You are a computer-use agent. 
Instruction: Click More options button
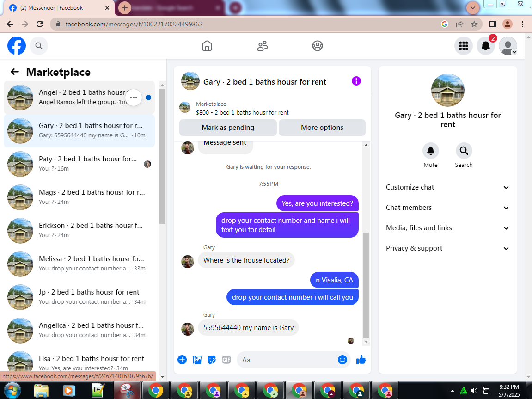point(322,128)
